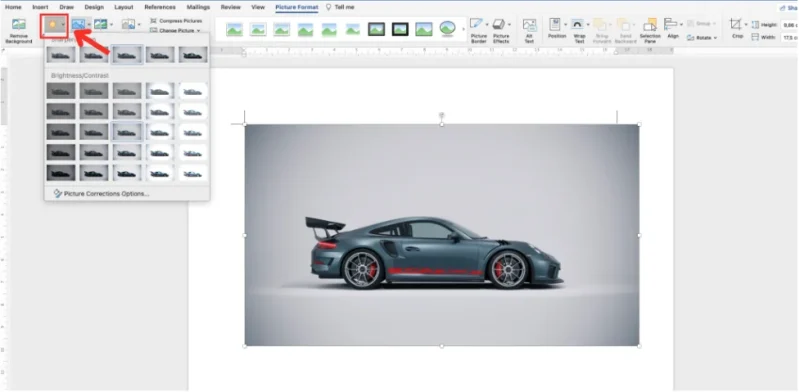
Task: Open the Mailings tab
Action: pyautogui.click(x=198, y=7)
